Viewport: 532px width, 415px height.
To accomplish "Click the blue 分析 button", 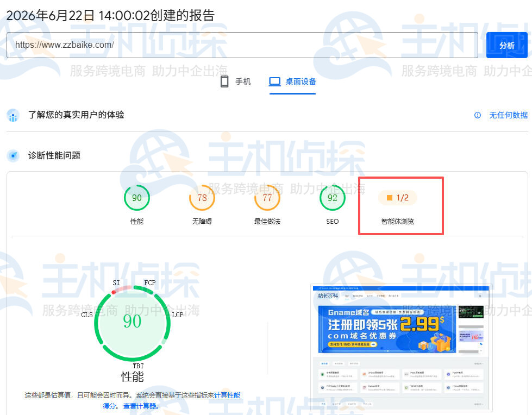I will pyautogui.click(x=506, y=45).
